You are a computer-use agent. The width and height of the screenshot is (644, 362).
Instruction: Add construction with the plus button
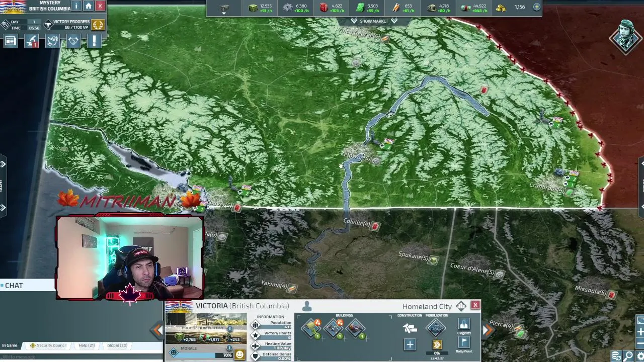[410, 345]
